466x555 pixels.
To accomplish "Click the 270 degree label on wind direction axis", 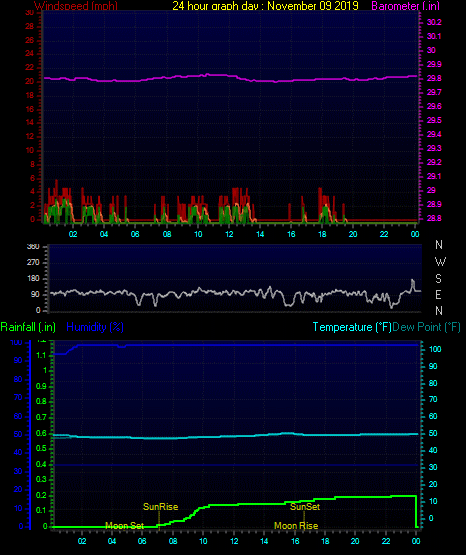I will [x=33, y=262].
